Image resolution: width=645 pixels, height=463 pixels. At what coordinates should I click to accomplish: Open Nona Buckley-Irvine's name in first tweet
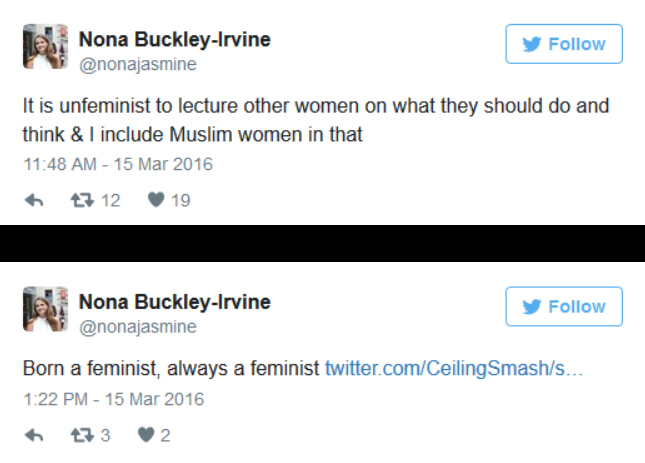pyautogui.click(x=175, y=39)
